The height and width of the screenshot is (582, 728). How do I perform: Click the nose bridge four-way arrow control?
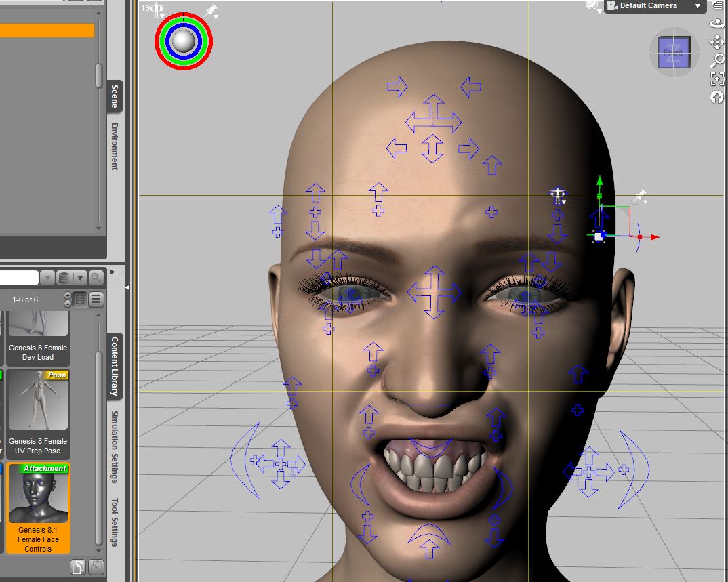point(434,293)
